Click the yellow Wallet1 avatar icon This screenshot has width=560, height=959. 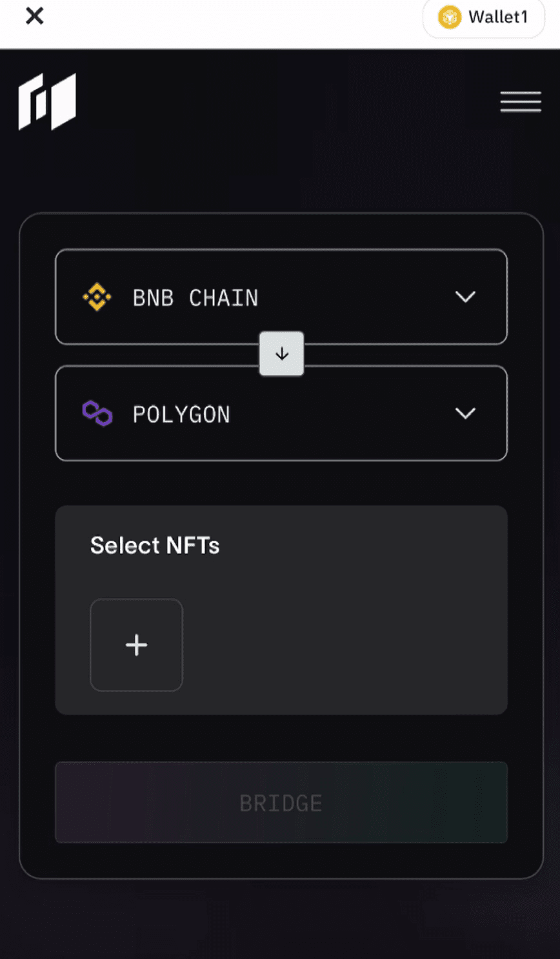coord(450,17)
